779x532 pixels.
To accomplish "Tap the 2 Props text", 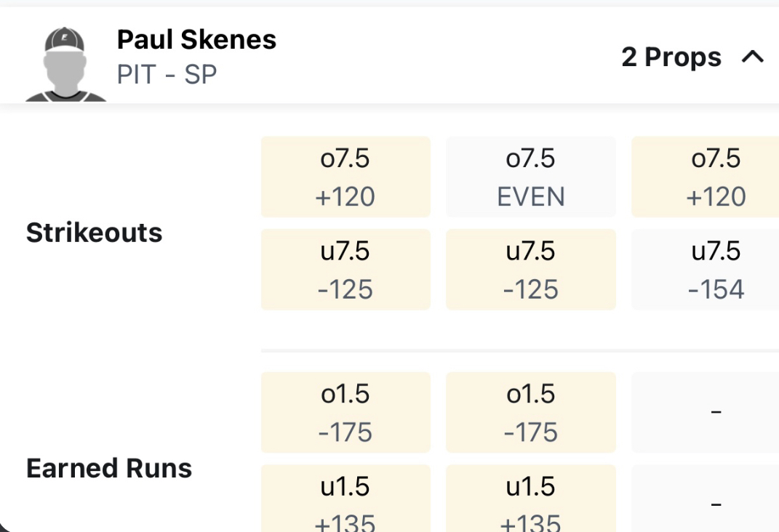I will click(x=671, y=57).
